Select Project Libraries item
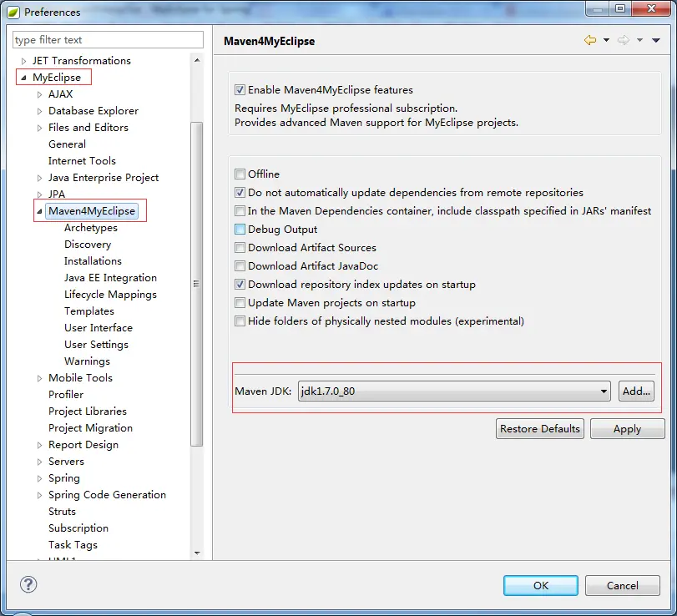The image size is (677, 616). (x=88, y=411)
